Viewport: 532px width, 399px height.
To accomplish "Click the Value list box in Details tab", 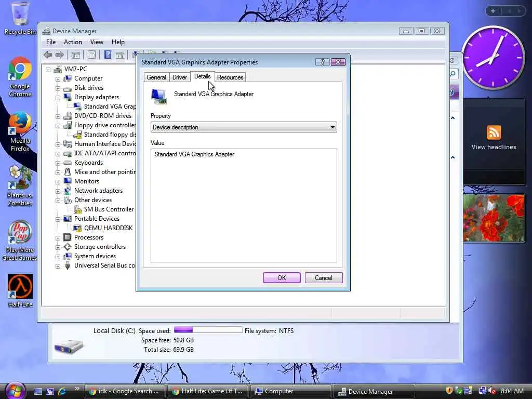I will click(244, 205).
